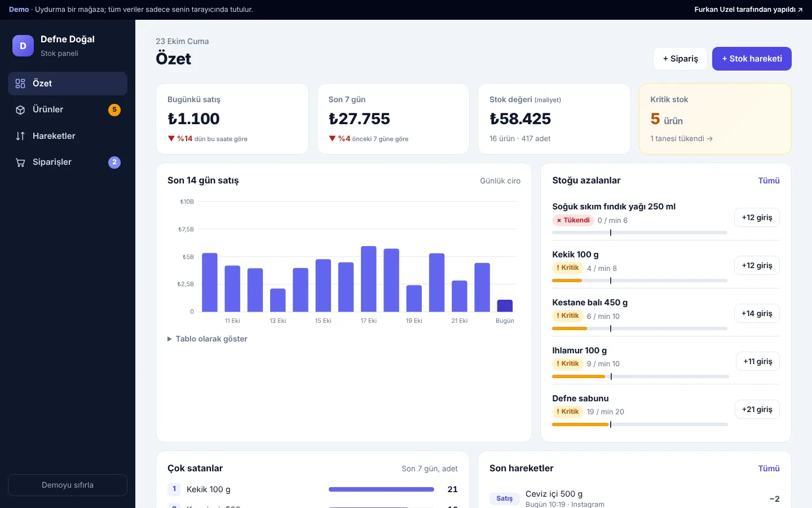Image resolution: width=812 pixels, height=508 pixels.
Task: Add +12 giriş for Kekik 100 g
Action: tap(757, 265)
